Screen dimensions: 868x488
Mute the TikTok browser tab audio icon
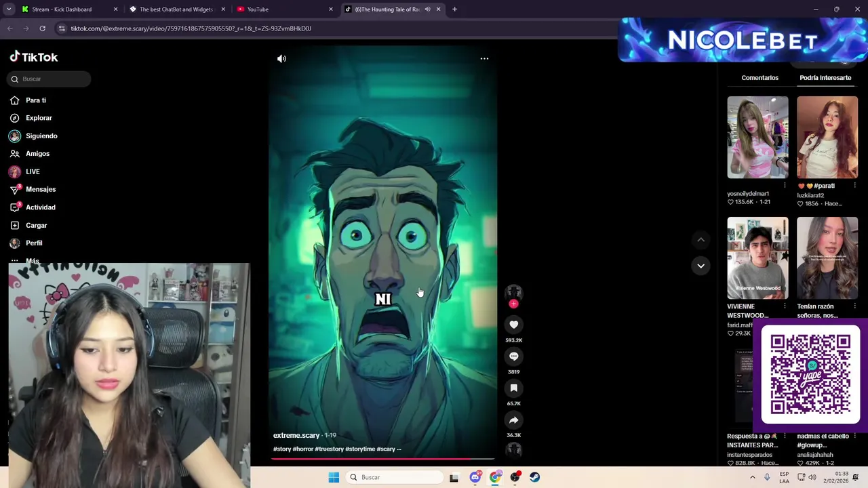427,9
